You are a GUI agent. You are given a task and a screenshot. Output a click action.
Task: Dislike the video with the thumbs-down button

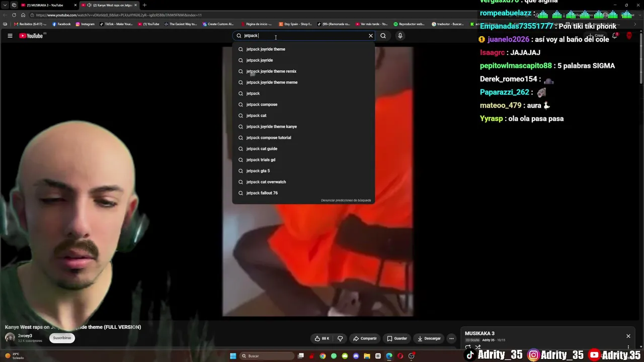click(x=340, y=338)
